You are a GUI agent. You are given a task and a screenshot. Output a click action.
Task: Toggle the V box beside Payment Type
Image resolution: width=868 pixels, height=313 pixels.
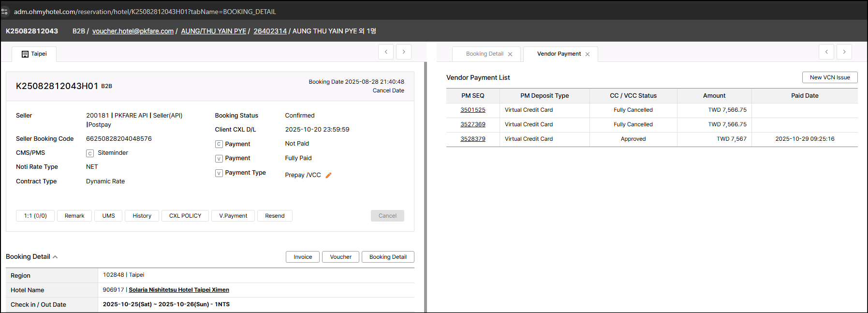tap(219, 173)
